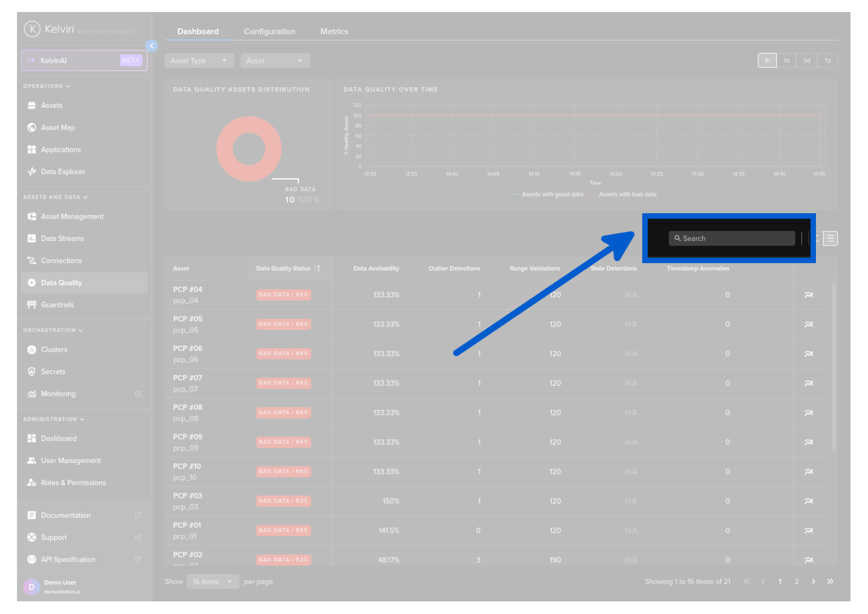This screenshot has height=614, width=868.
Task: Click the Data Explorer sidebar icon
Action: [x=32, y=172]
